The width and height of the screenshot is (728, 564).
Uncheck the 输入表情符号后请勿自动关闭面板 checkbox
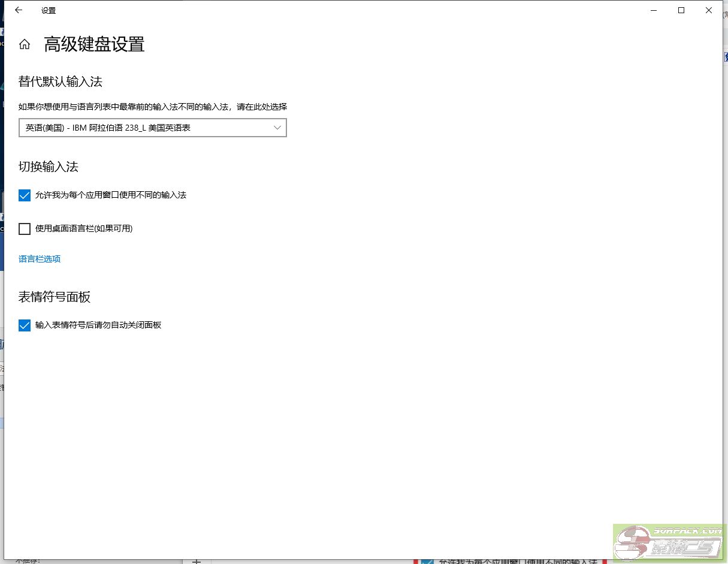25,325
